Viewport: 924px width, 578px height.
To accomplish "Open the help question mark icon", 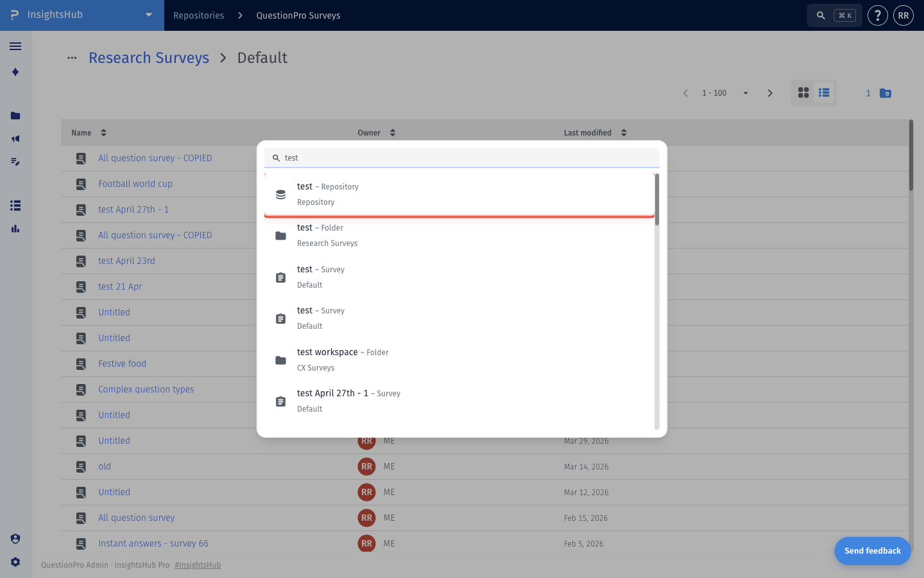I will pyautogui.click(x=877, y=15).
